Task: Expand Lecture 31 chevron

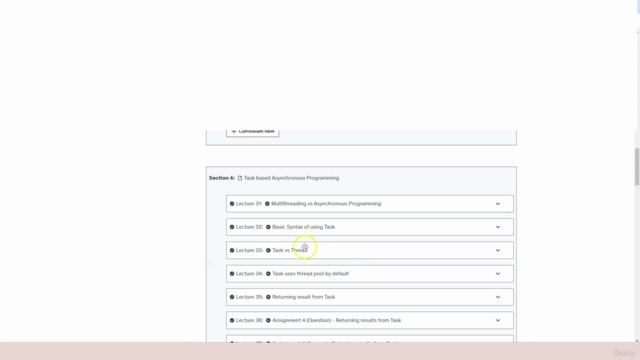Action: click(x=498, y=204)
